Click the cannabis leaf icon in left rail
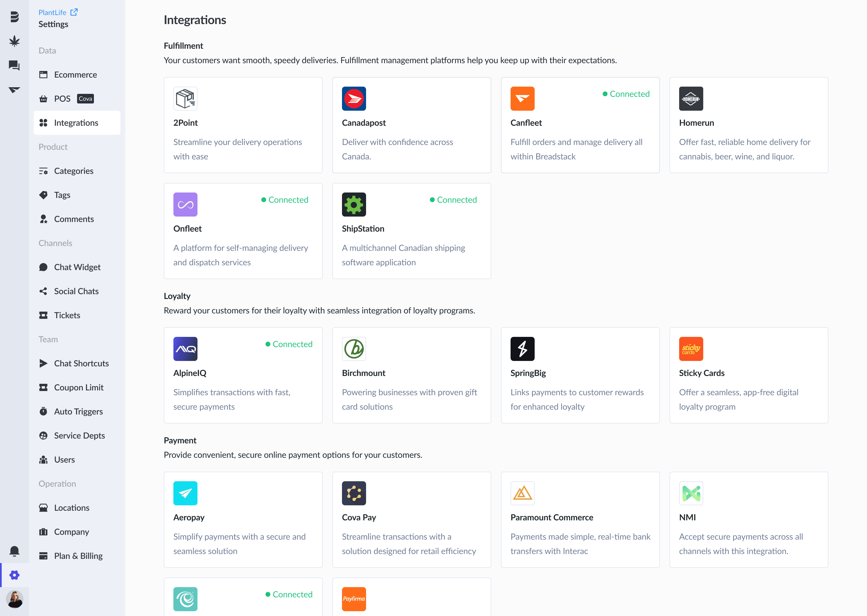The height and width of the screenshot is (616, 867). [x=14, y=41]
